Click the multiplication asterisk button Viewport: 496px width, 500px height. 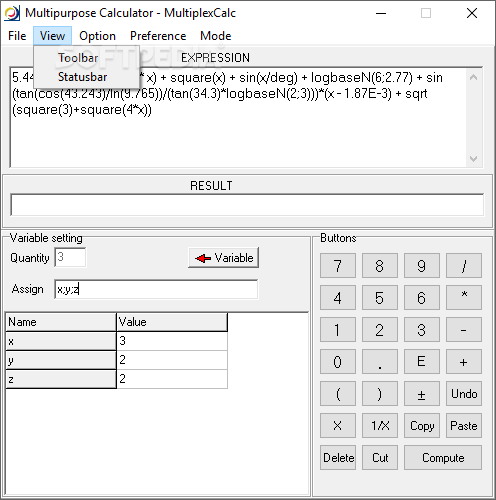464,298
